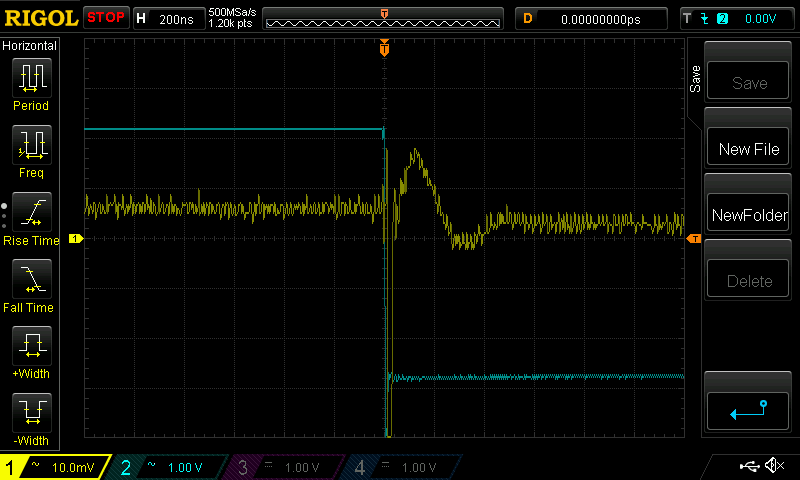Click the channel 1 ground level marker
Screen dimensions: 800x480
click(x=76, y=238)
